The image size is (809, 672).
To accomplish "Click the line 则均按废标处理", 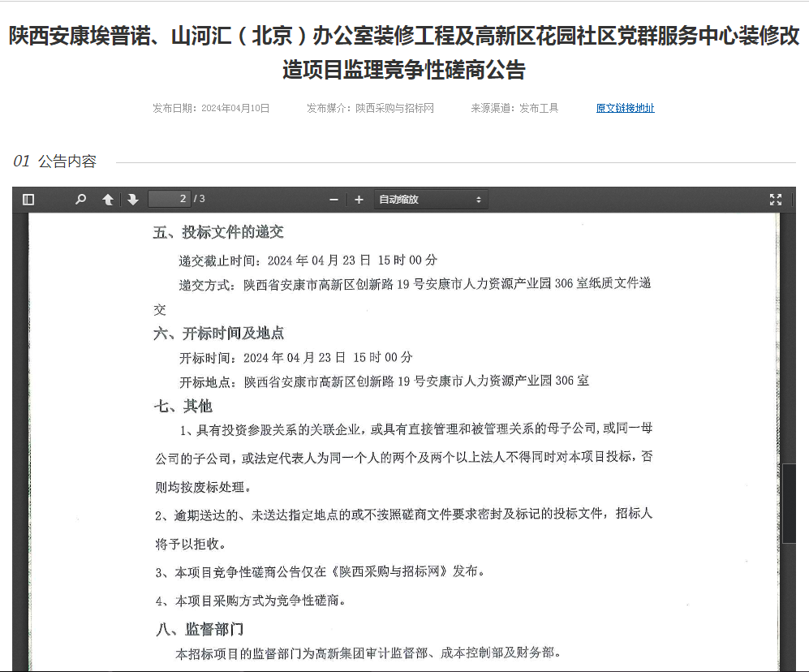I will [204, 487].
